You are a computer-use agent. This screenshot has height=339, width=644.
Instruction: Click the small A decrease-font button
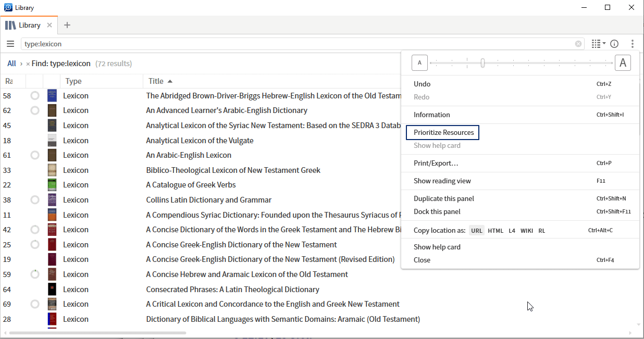coord(419,63)
